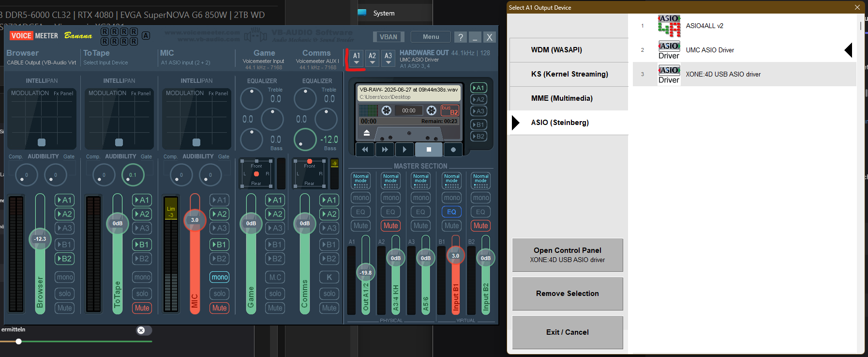Screen dimensions: 868x357
Task: Toggle Comms strip K button
Action: pyautogui.click(x=329, y=277)
